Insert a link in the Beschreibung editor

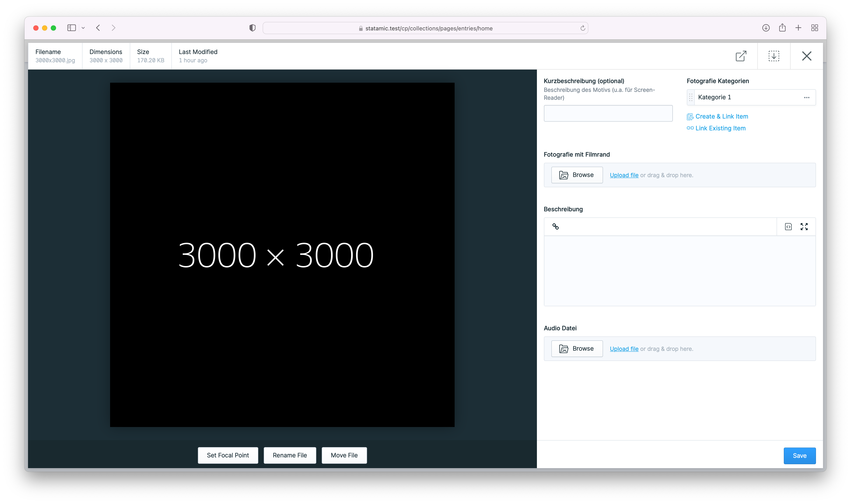coord(556,227)
